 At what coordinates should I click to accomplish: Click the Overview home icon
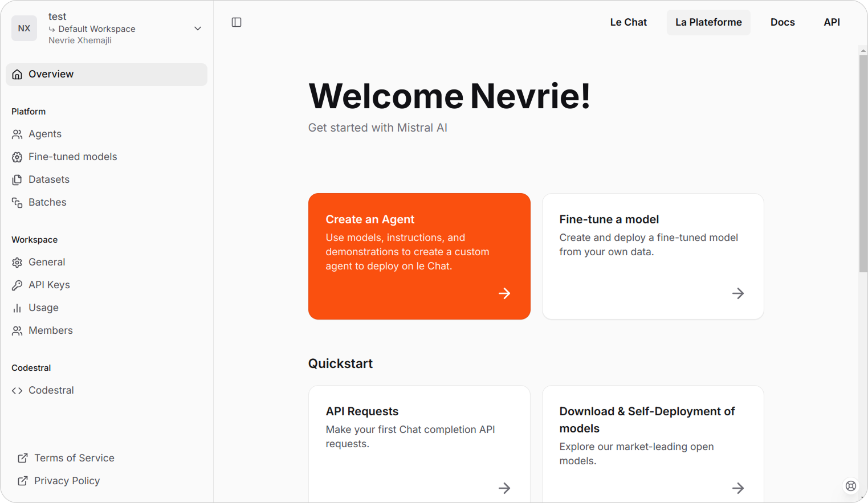pyautogui.click(x=17, y=75)
